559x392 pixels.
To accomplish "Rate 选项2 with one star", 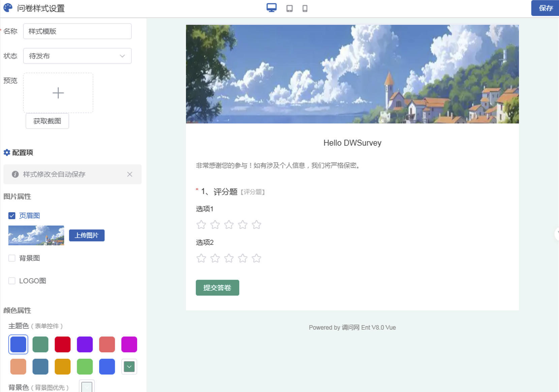I will click(201, 258).
